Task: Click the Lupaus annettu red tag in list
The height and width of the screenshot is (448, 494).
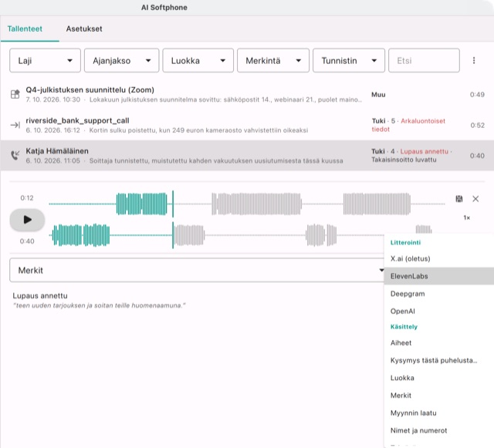Action: pos(424,151)
